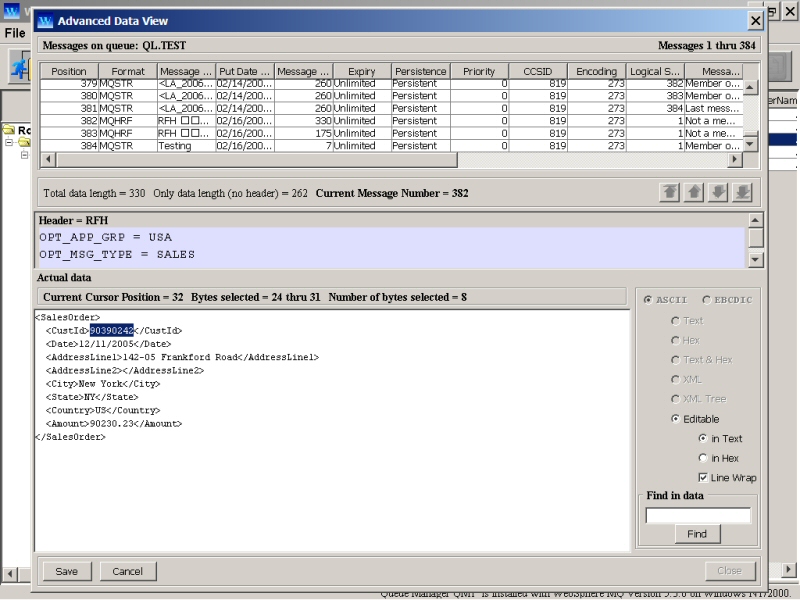
Task: Click the running man toolbar icon in background window
Action: tap(19, 68)
